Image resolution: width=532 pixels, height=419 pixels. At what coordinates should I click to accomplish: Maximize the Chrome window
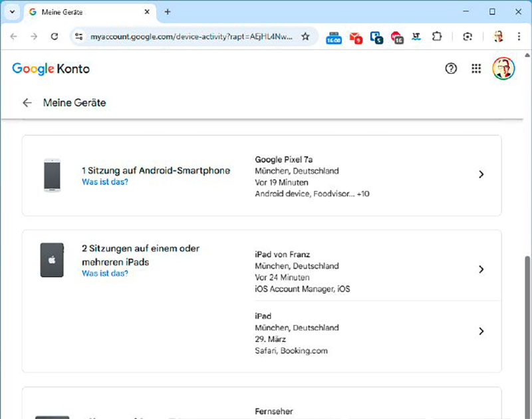(x=492, y=11)
